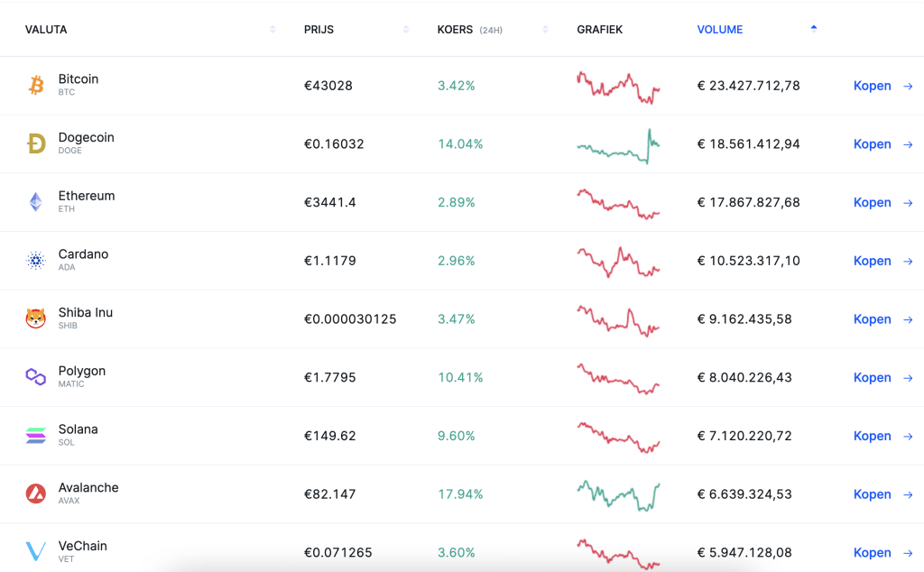This screenshot has height=572, width=924.
Task: Select the Shiba Inu currency name
Action: (x=86, y=312)
